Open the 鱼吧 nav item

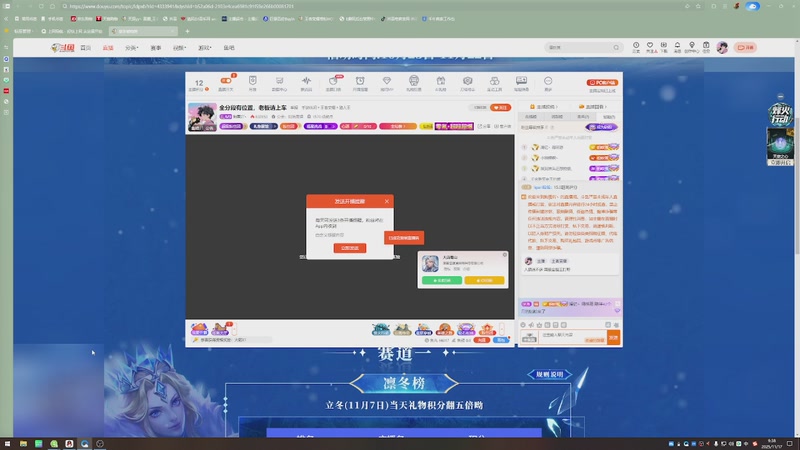pyautogui.click(x=229, y=47)
